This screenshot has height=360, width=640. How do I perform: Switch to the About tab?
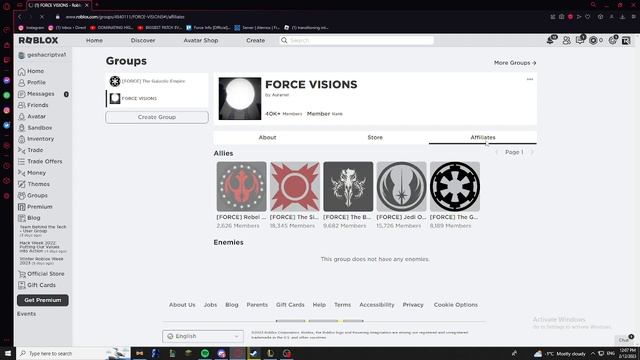point(267,138)
